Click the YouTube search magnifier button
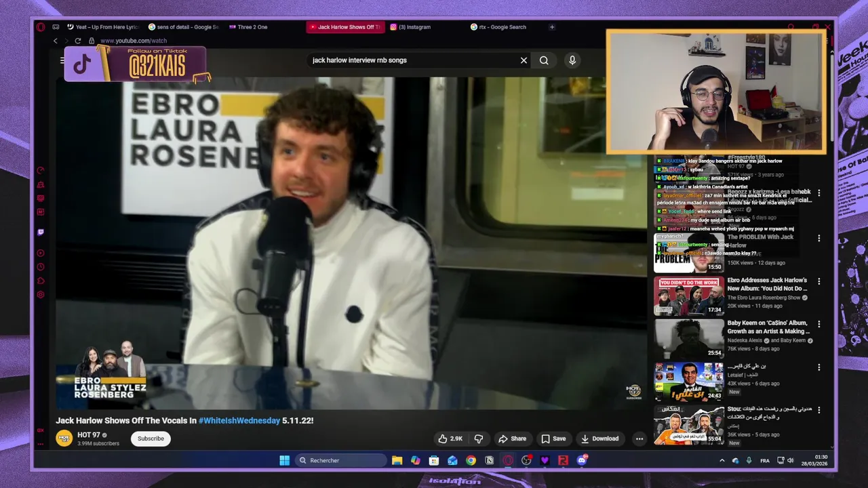Screen dimensions: 868x488 (544, 60)
